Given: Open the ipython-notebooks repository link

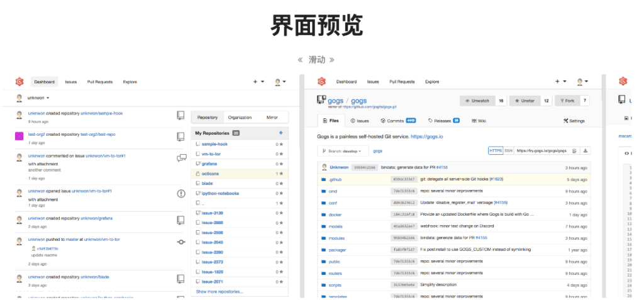Looking at the screenshot, I should pos(220,193).
